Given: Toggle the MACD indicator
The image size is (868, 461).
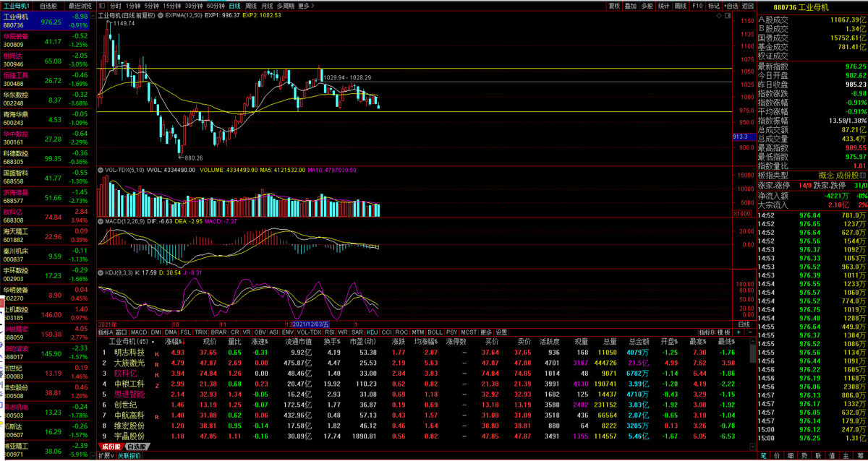Looking at the screenshot, I should [x=139, y=332].
